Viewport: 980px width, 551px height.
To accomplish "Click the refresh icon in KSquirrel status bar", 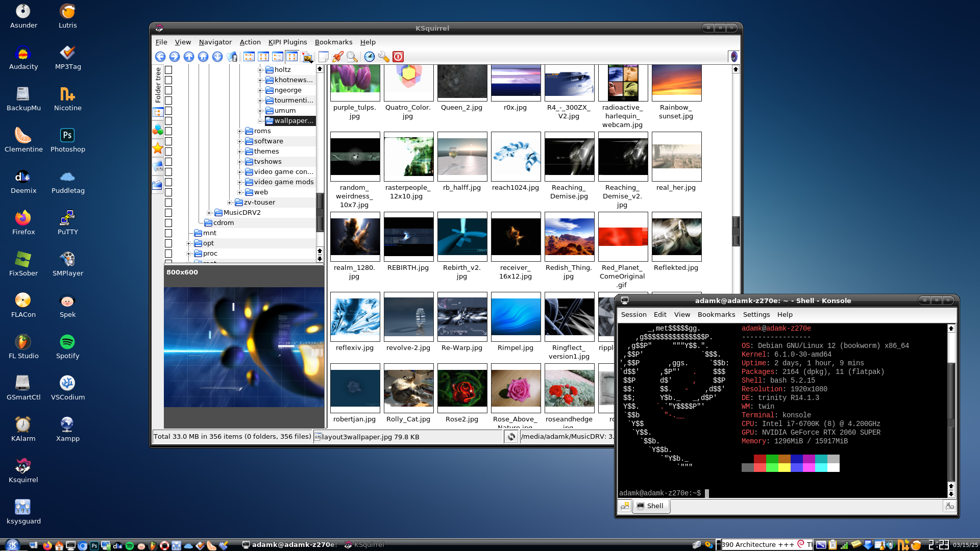I will [x=511, y=437].
